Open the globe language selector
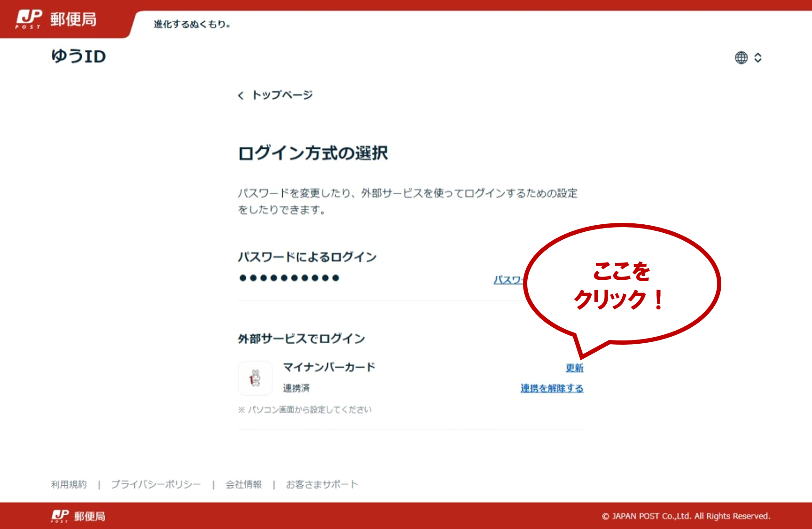 741,57
